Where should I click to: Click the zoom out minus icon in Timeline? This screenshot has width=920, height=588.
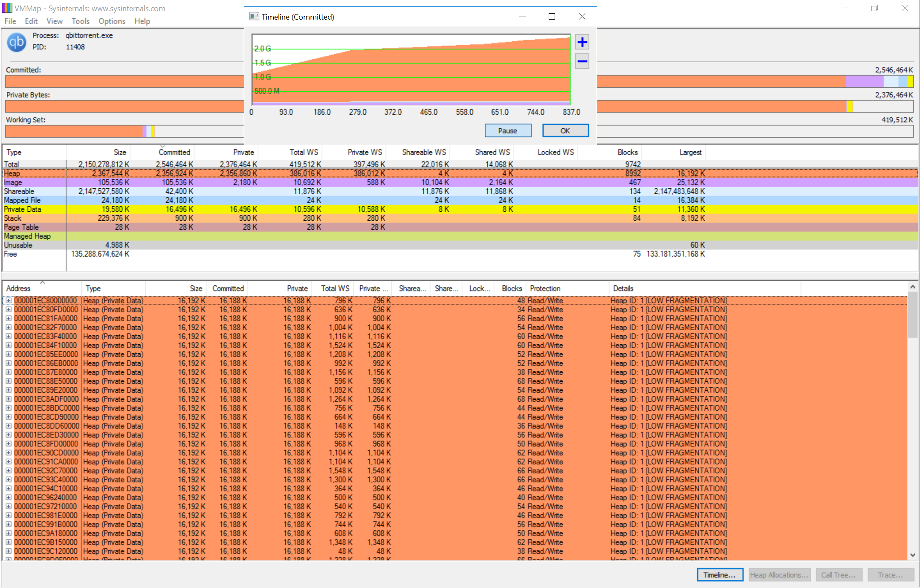pyautogui.click(x=582, y=61)
